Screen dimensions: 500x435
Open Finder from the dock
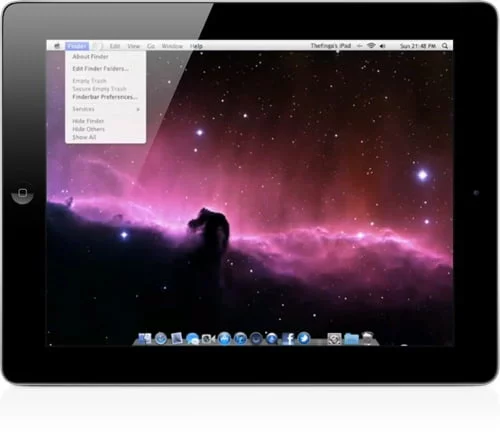click(x=145, y=338)
